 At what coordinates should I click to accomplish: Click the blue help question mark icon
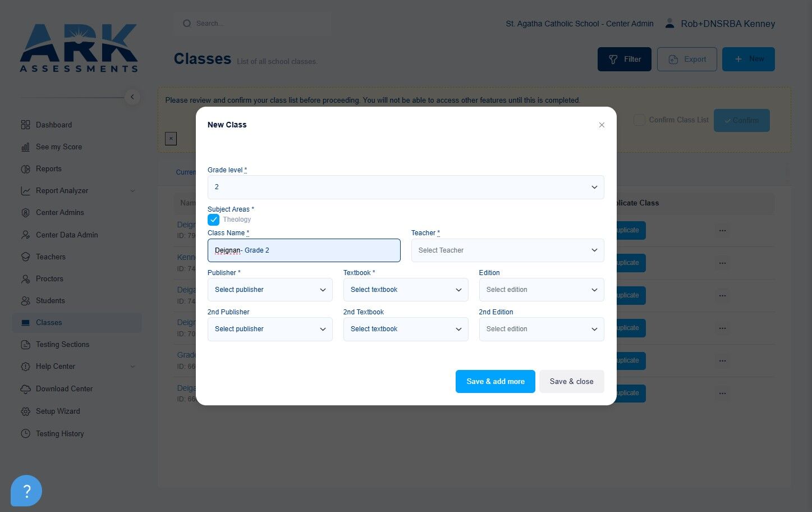(x=26, y=491)
